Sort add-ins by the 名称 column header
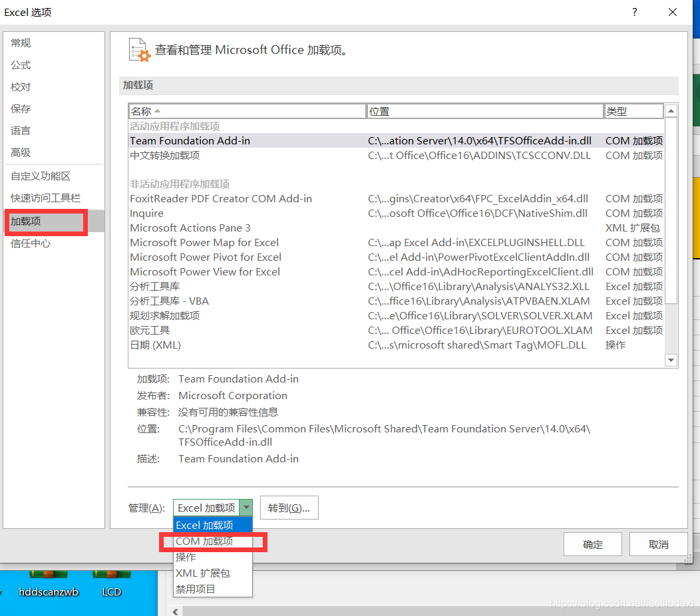This screenshot has height=616, width=700. [x=247, y=111]
